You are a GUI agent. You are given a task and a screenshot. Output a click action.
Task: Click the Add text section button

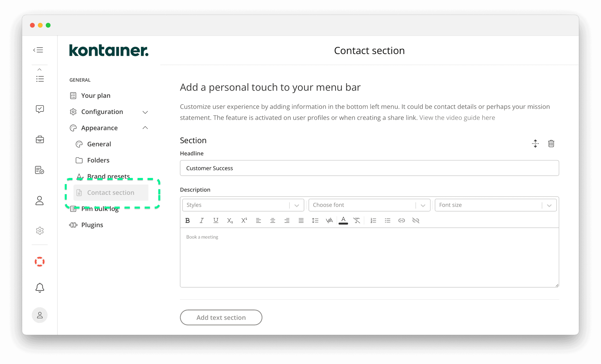tap(221, 318)
